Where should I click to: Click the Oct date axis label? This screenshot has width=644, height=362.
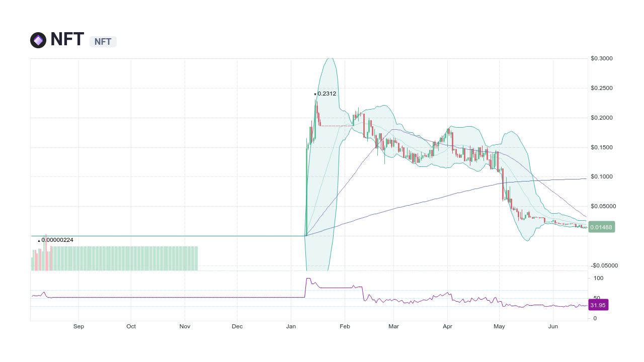131,326
